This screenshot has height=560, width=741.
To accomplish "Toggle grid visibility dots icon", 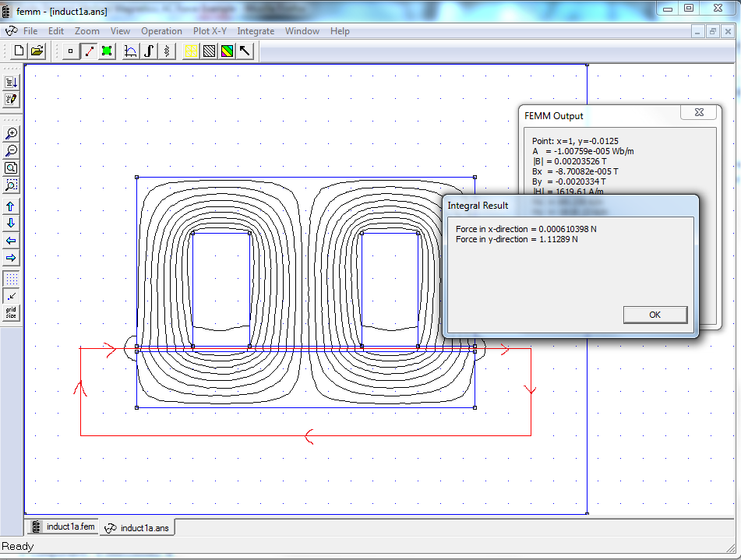I will (11, 279).
